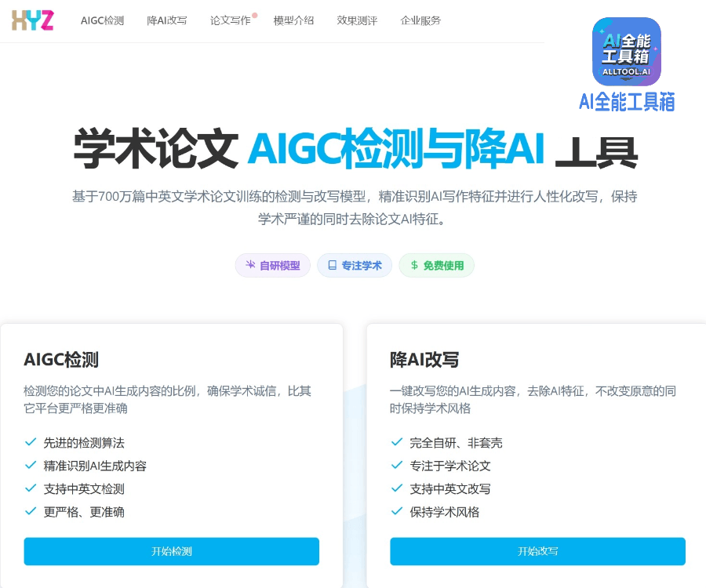Image resolution: width=706 pixels, height=588 pixels.
Task: Open the 效果测评 navigation item
Action: [x=357, y=20]
